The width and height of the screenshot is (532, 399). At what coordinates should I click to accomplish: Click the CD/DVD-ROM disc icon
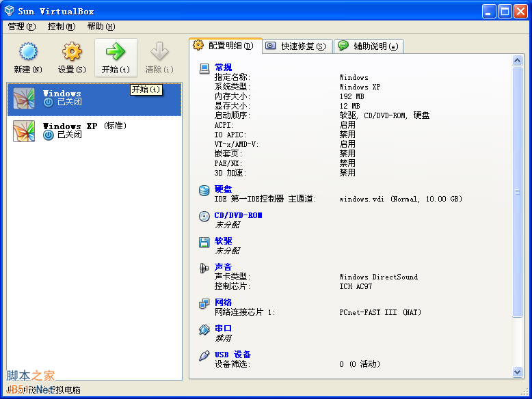[204, 217]
